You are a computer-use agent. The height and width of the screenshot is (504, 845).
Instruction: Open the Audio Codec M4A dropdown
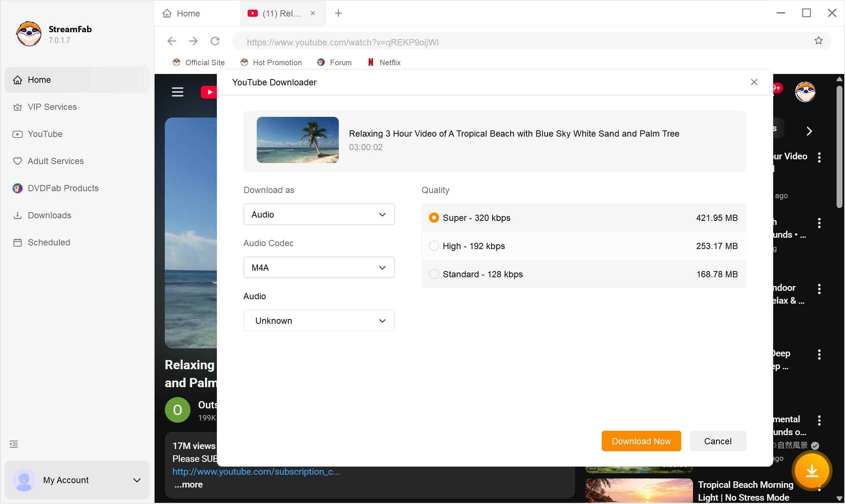tap(318, 267)
